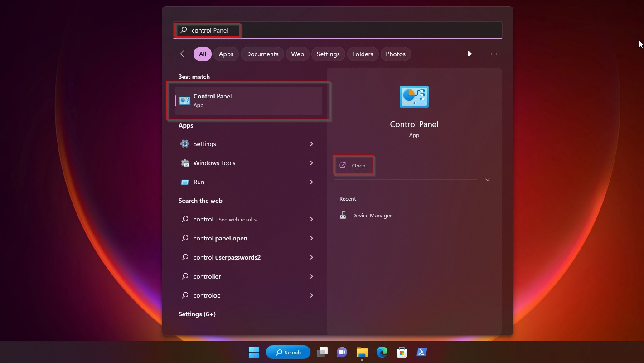Switch to the Apps filter tab
Image resolution: width=644 pixels, height=363 pixels.
tap(226, 54)
